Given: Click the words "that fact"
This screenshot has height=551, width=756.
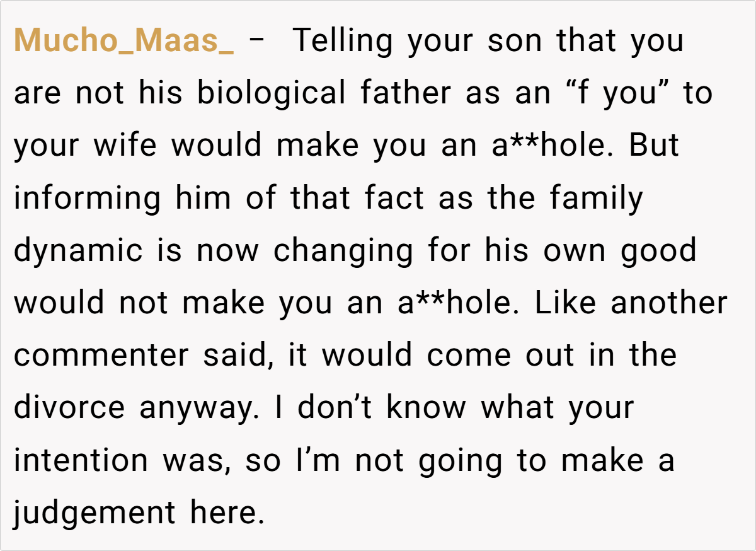Looking at the screenshot, I should click(357, 198).
